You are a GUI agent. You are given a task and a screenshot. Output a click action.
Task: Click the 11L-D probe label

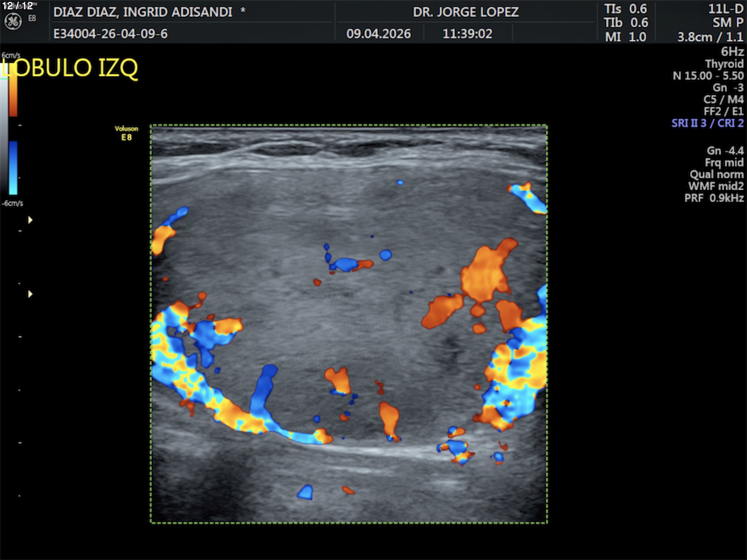click(726, 9)
